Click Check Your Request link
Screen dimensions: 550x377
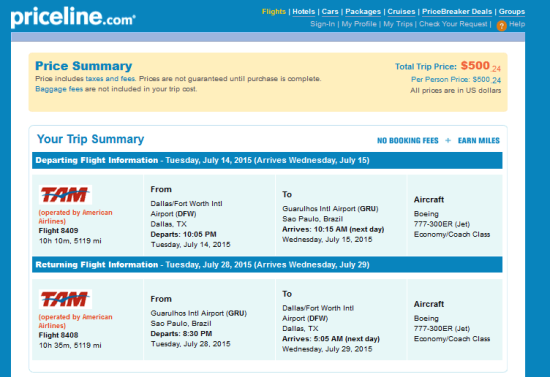point(453,24)
